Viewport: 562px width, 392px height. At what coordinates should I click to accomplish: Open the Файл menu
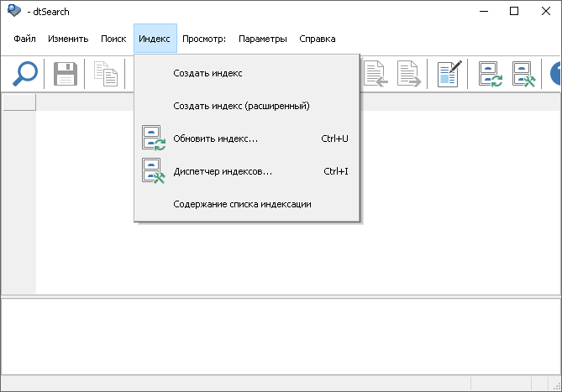click(x=24, y=39)
